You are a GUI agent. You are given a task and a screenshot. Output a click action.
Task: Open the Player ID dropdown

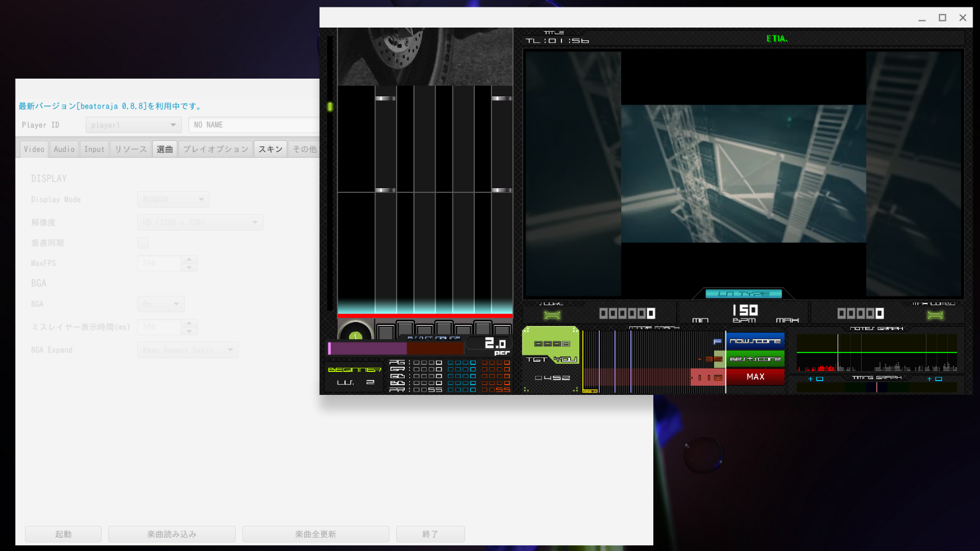(133, 125)
